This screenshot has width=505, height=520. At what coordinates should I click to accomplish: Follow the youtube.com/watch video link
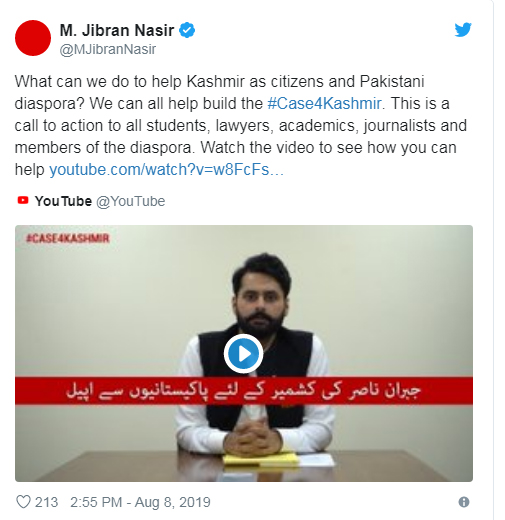click(x=166, y=169)
